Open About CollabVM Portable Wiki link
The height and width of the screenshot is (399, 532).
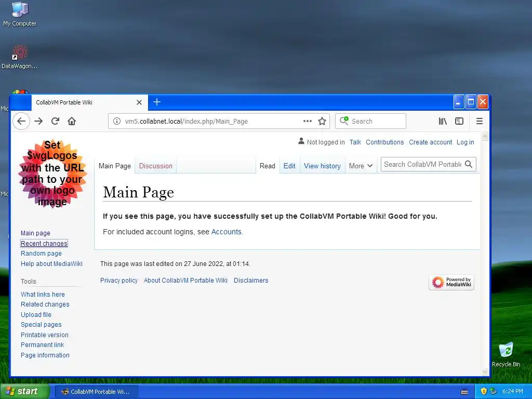point(185,280)
